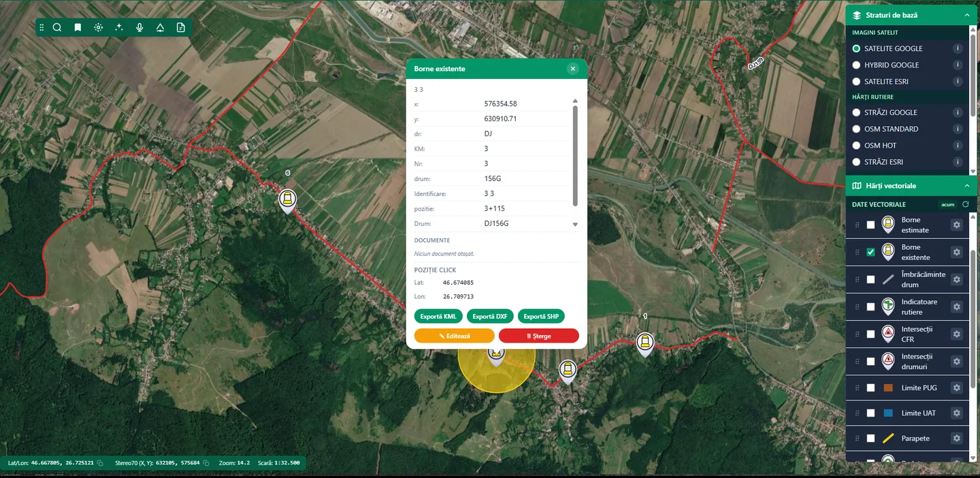
Task: Click the red Șterge button
Action: 539,336
